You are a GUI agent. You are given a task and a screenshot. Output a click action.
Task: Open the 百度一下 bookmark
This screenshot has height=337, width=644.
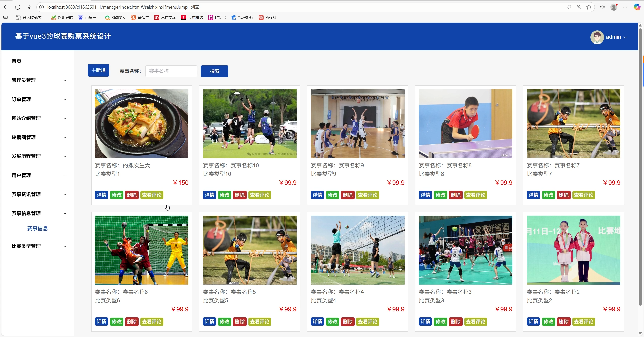[89, 18]
